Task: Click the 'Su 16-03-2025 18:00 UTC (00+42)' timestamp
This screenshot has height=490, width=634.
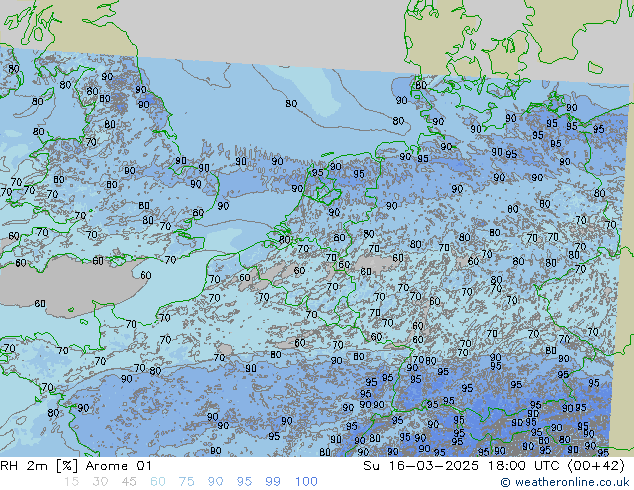Action: (x=494, y=466)
